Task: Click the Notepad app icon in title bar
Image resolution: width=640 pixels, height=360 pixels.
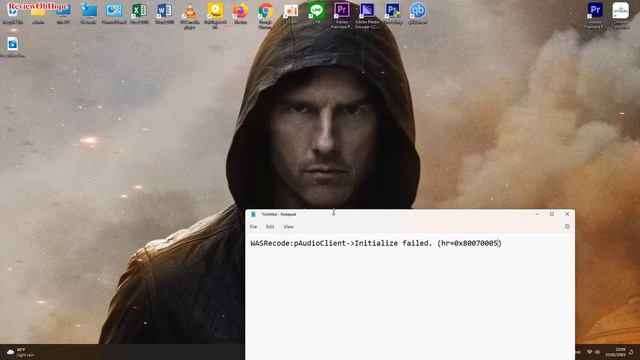Action: [x=253, y=214]
